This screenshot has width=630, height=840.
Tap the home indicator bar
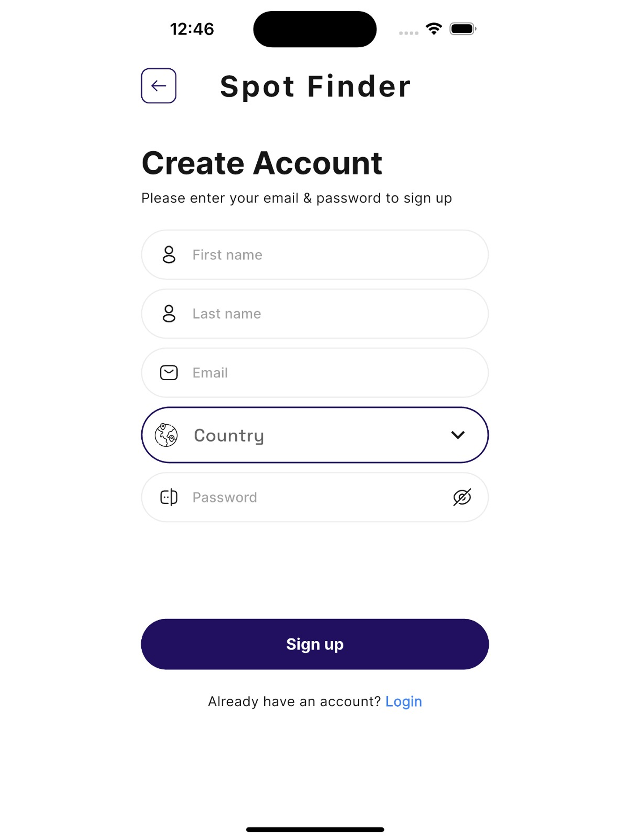315,830
